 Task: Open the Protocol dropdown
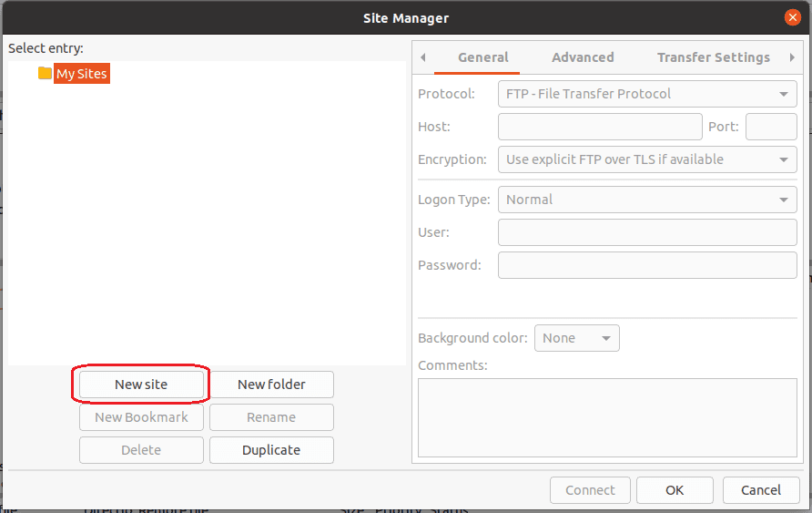pos(647,94)
